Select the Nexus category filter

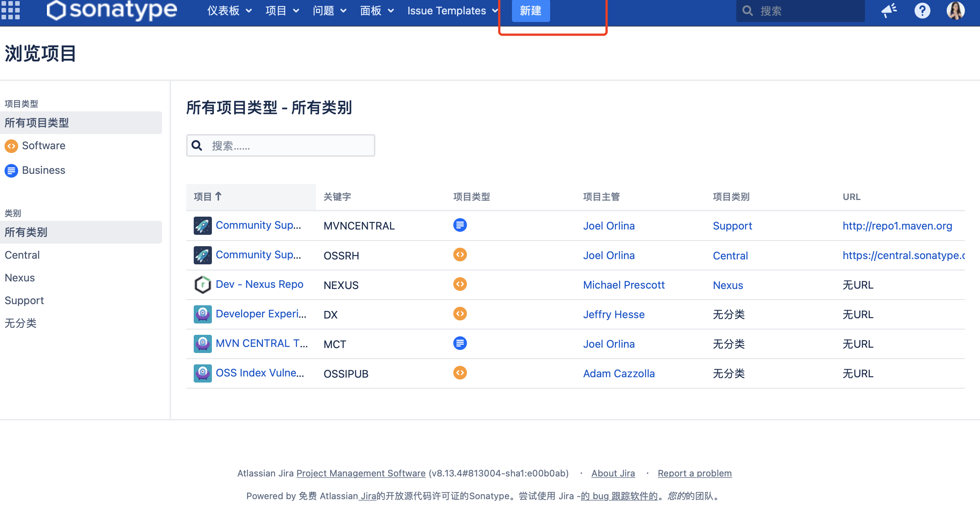point(20,278)
